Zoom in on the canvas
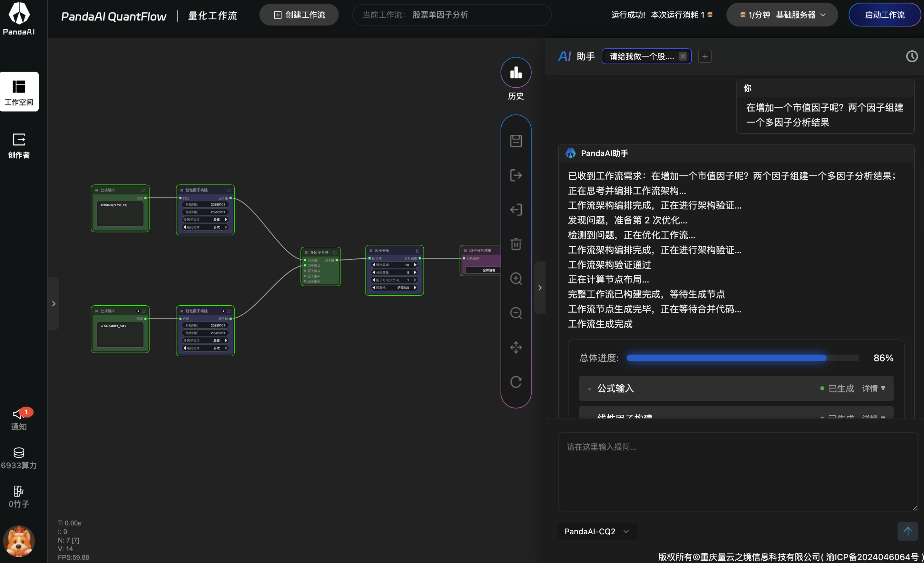Viewport: 924px width, 563px height. click(x=516, y=278)
